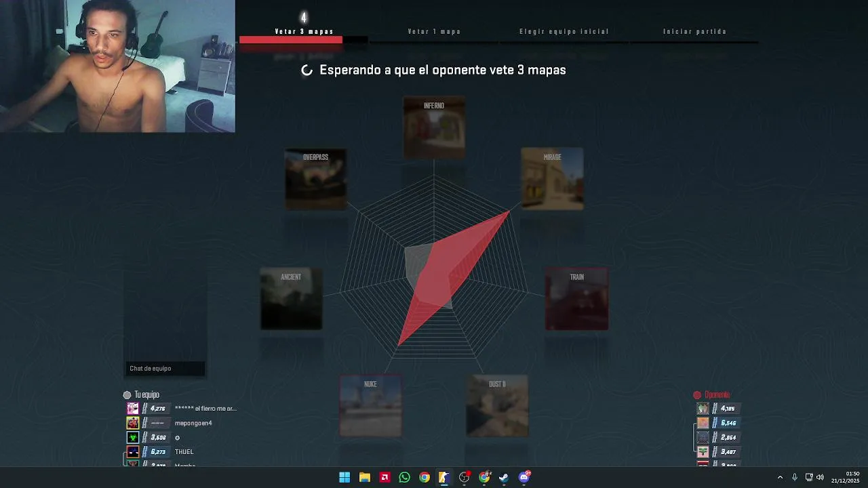
Task: Click the player name 'mepongoen4'
Action: [193, 423]
